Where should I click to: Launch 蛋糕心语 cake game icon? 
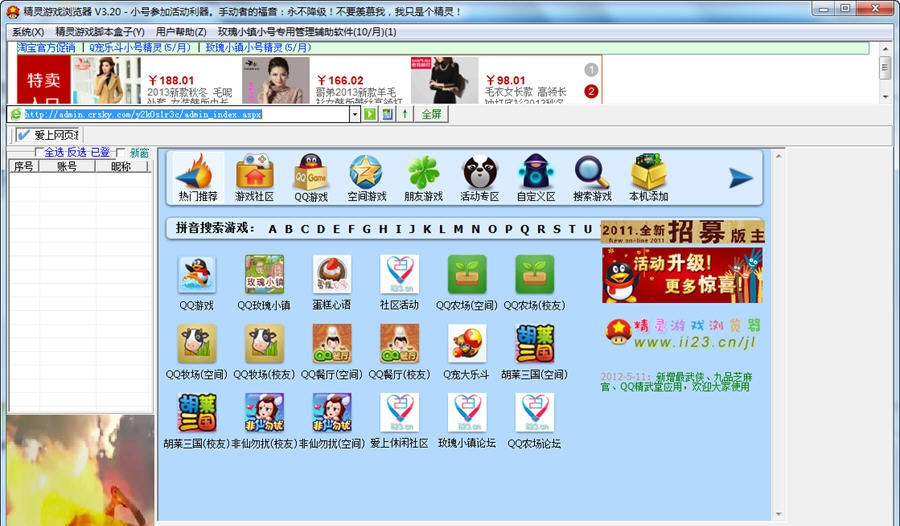(332, 274)
